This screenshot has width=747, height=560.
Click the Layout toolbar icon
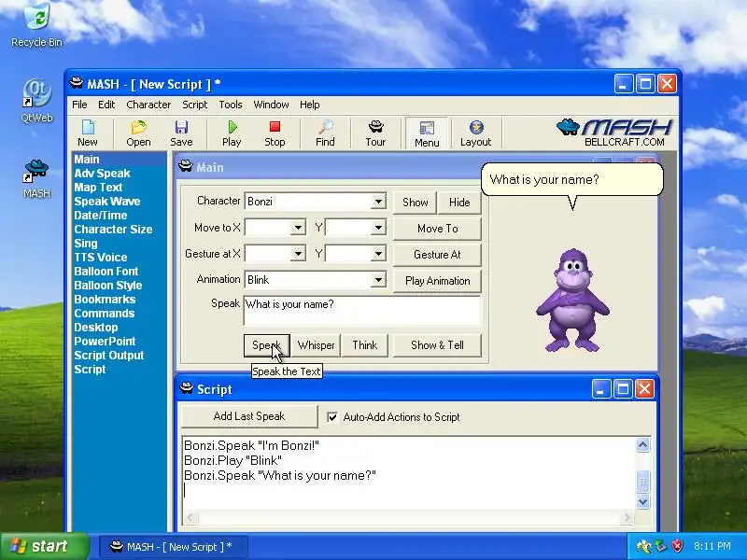pos(475,133)
